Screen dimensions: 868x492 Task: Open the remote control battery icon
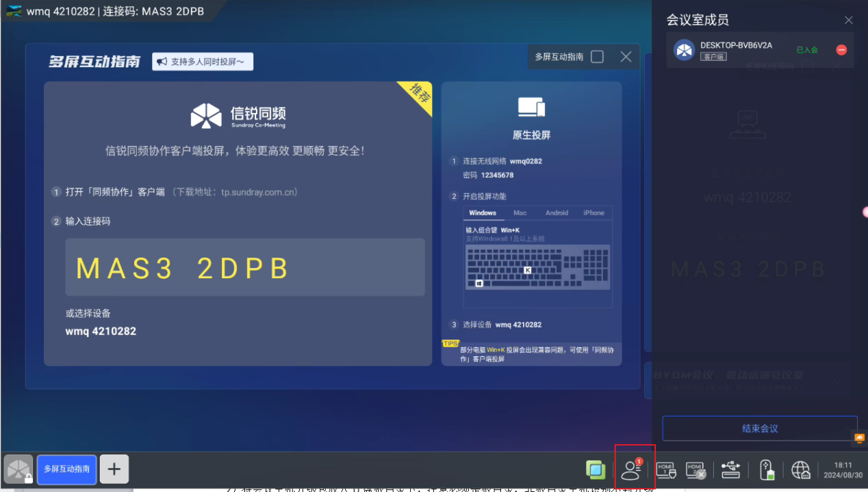point(767,469)
